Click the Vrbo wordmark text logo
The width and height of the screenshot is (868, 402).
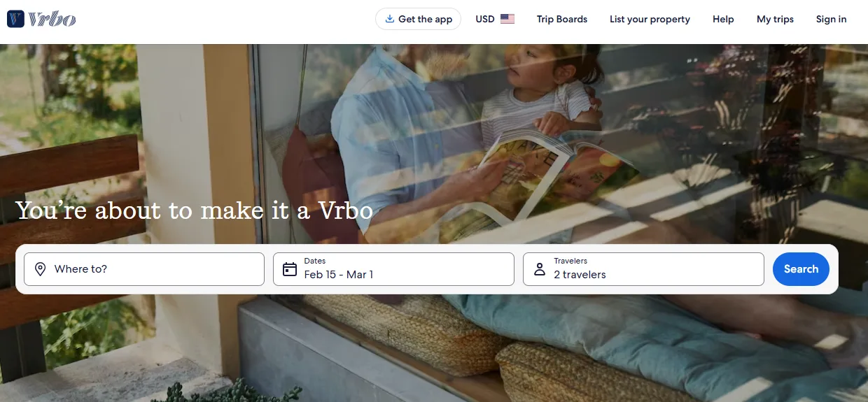(x=52, y=20)
